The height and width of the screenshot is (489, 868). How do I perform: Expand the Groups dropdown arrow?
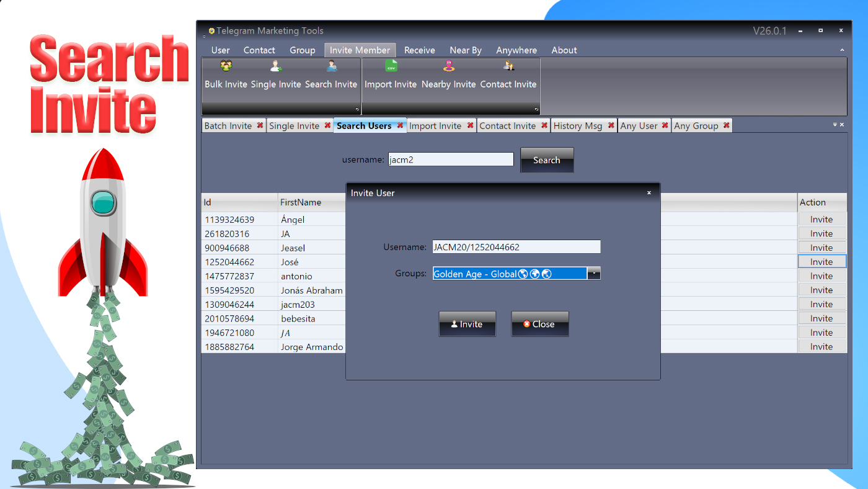[x=594, y=273]
